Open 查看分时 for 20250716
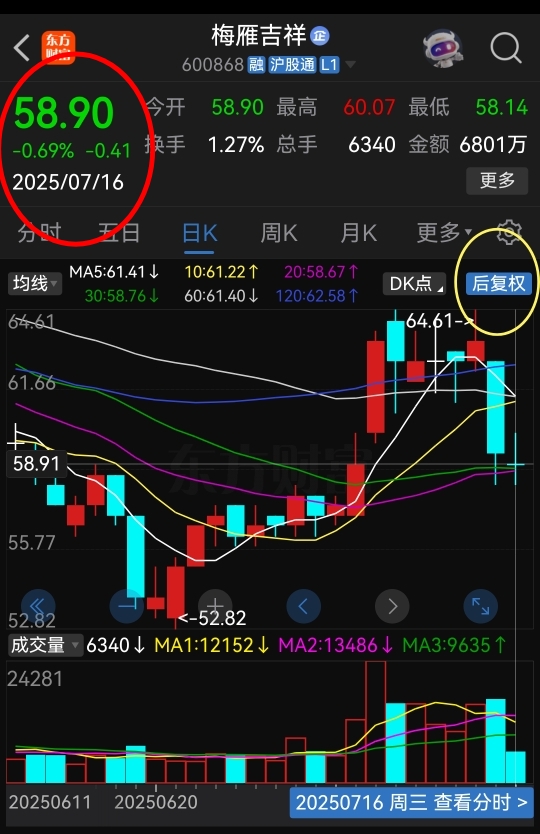This screenshot has width=540, height=834. 411,802
